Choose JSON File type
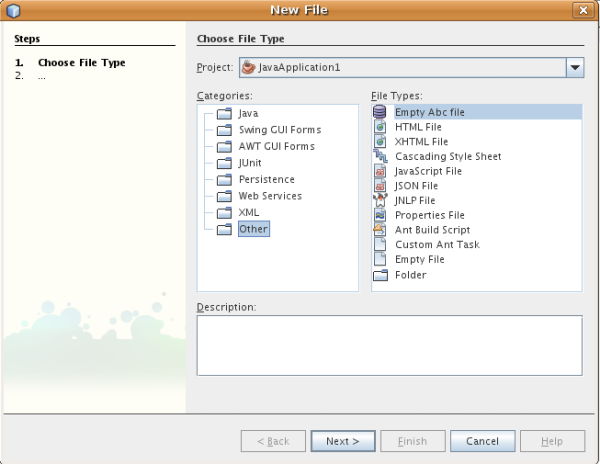This screenshot has height=464, width=600. (416, 186)
